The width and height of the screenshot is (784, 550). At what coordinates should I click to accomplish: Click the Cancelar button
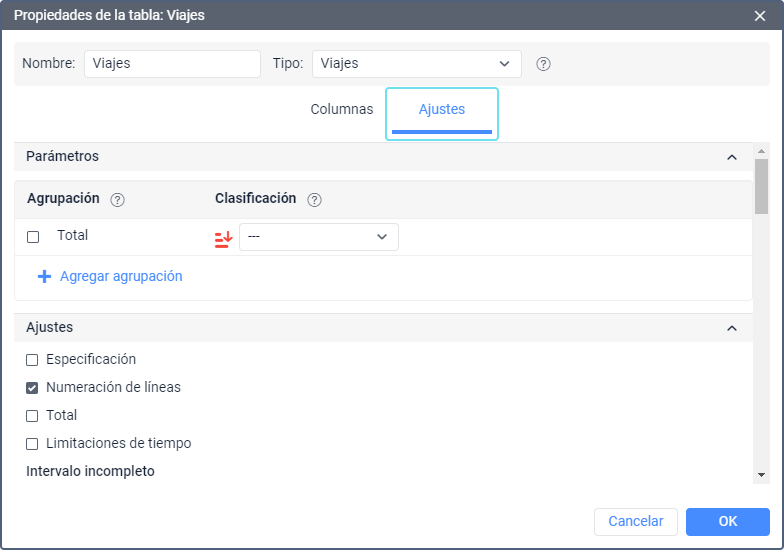tap(636, 522)
